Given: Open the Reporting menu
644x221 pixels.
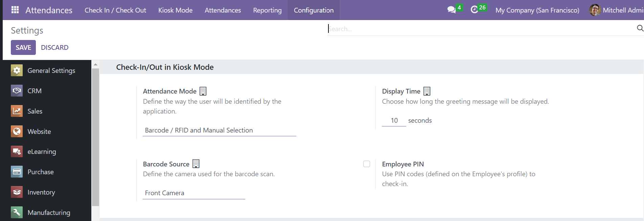Looking at the screenshot, I should (x=267, y=10).
